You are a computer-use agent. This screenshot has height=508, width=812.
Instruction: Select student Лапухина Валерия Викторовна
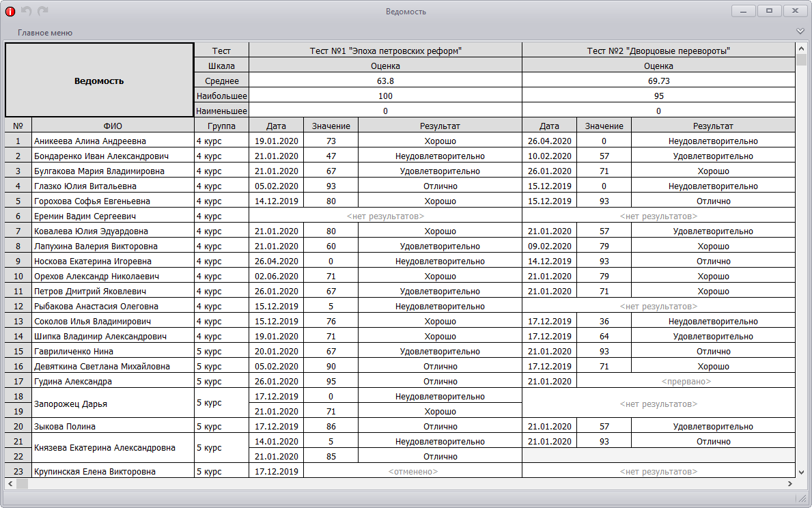click(113, 245)
